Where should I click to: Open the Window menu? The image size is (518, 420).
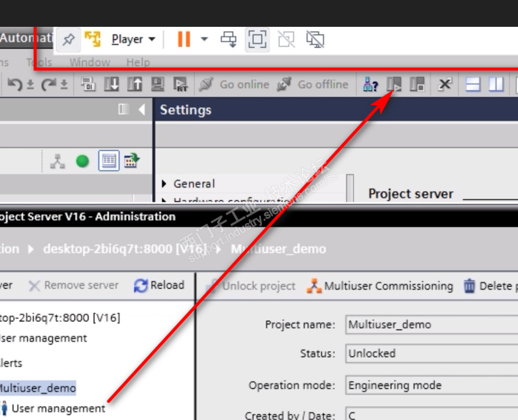coord(89,62)
